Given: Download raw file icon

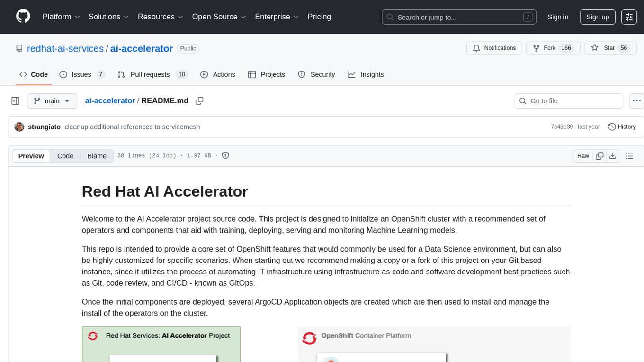Looking at the screenshot, I should pyautogui.click(x=612, y=156).
